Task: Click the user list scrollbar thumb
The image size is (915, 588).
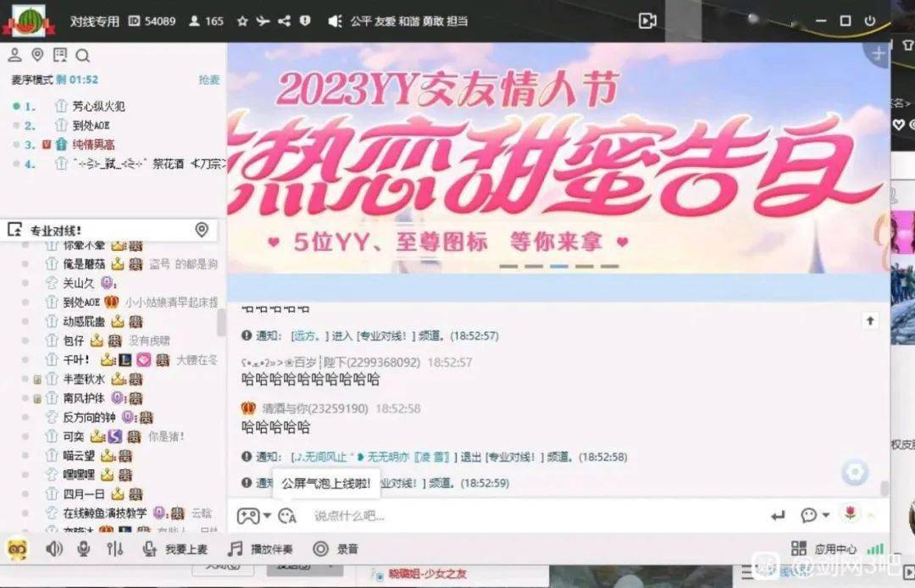Action: (221, 322)
